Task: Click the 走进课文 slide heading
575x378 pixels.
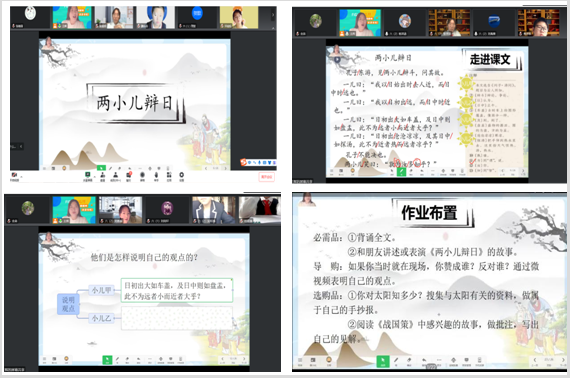Action: tap(490, 59)
